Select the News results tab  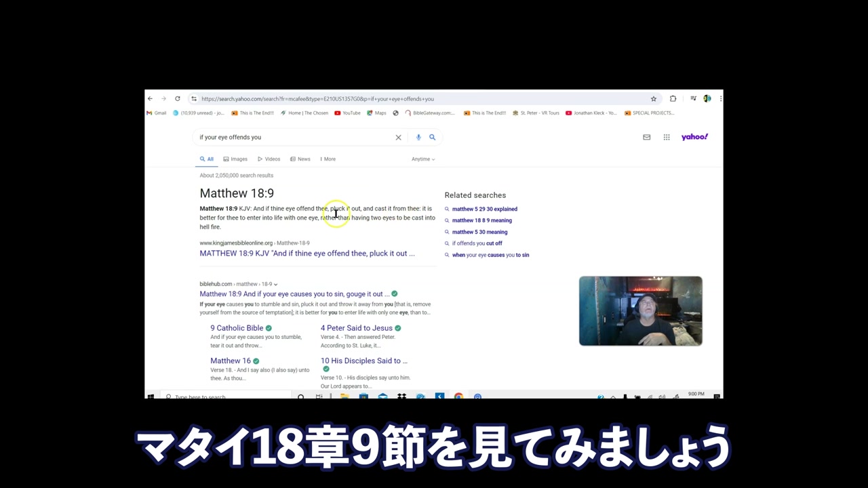coord(300,159)
